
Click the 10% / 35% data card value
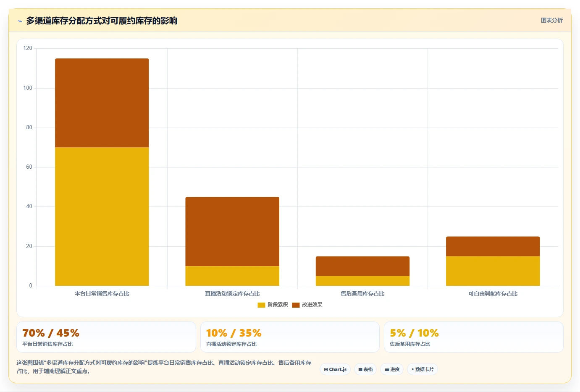[x=234, y=333]
